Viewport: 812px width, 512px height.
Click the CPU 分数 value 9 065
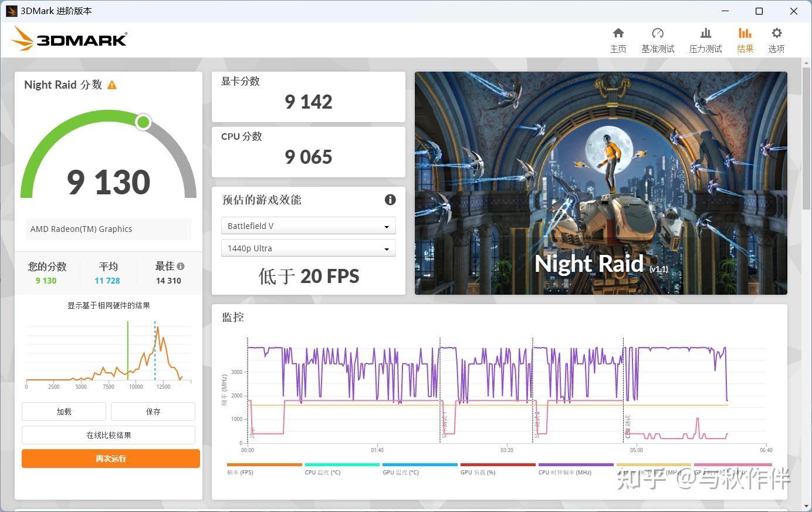coord(309,157)
